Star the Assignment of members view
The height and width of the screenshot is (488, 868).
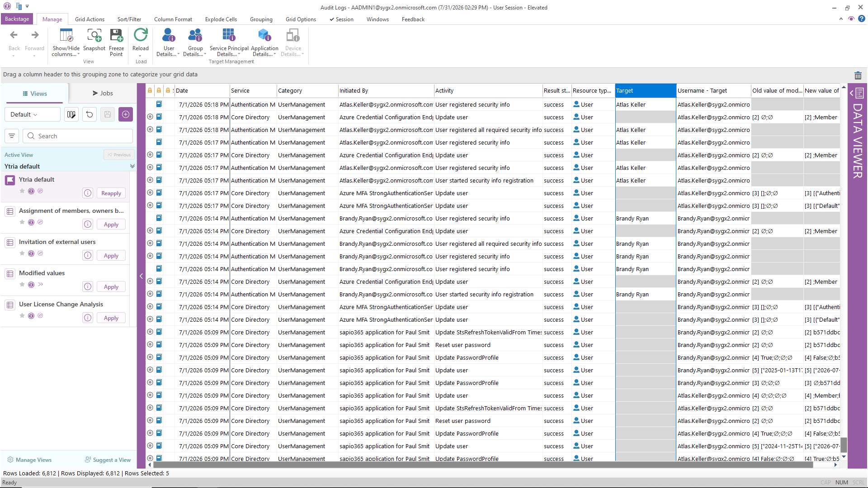tap(22, 222)
